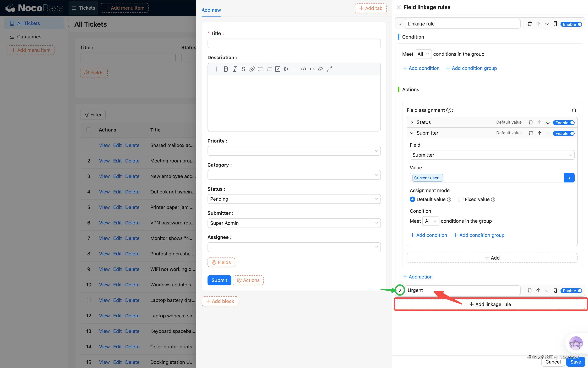This screenshot has height=368, width=588.
Task: Insert a link via editor toolbar icon
Action: pyautogui.click(x=252, y=69)
